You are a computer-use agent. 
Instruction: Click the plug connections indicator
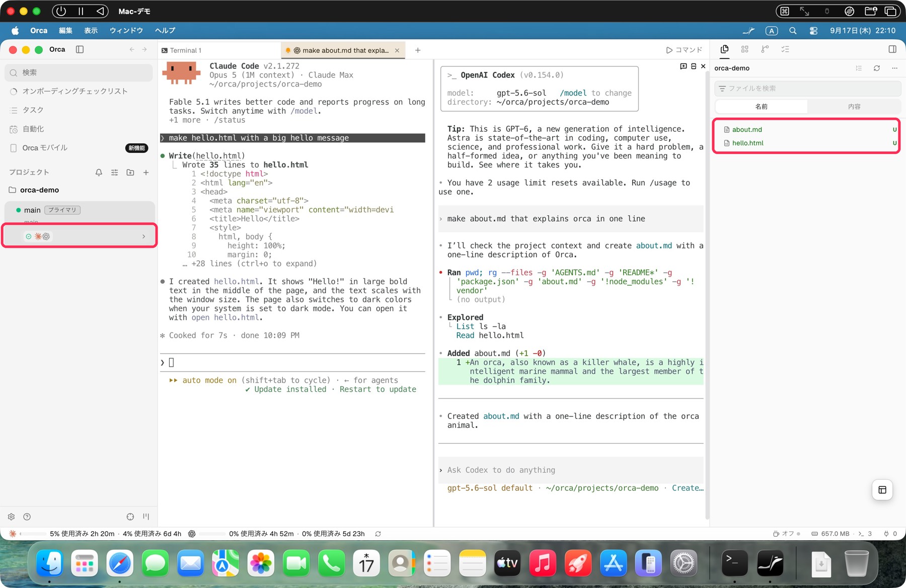pyautogui.click(x=890, y=534)
